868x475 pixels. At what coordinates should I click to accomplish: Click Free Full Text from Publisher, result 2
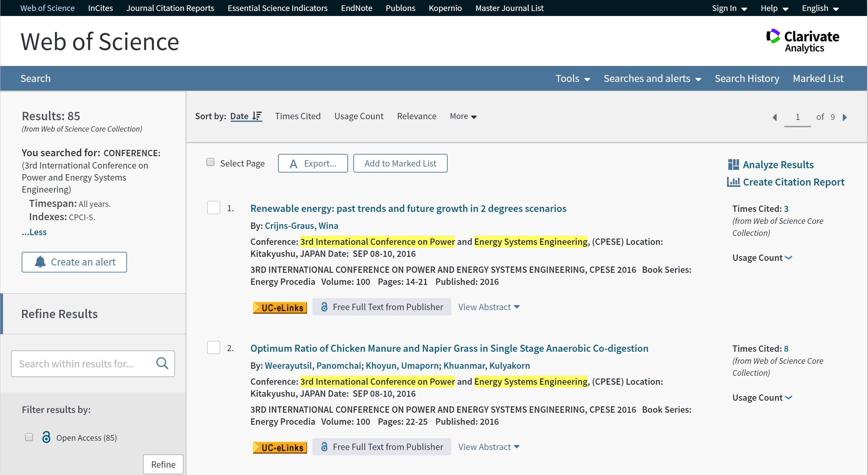coord(381,447)
